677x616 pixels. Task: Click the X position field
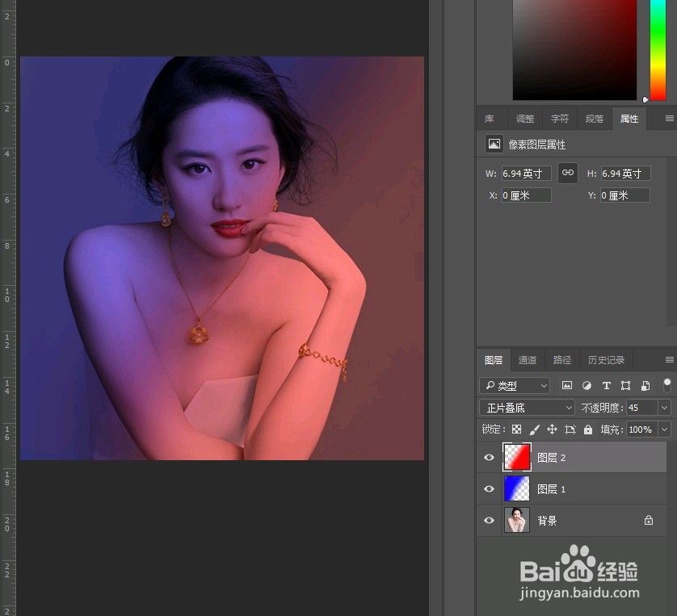click(x=526, y=195)
